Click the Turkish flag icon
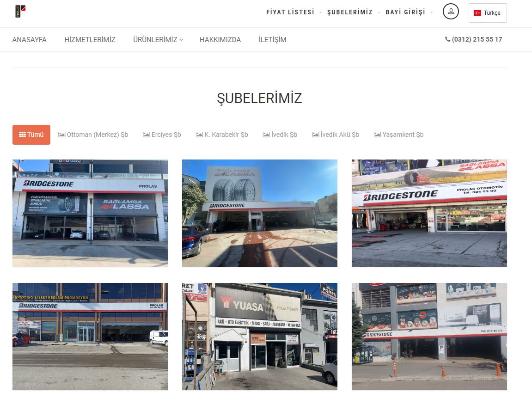Screen dimensions: 532x405 click(477, 13)
